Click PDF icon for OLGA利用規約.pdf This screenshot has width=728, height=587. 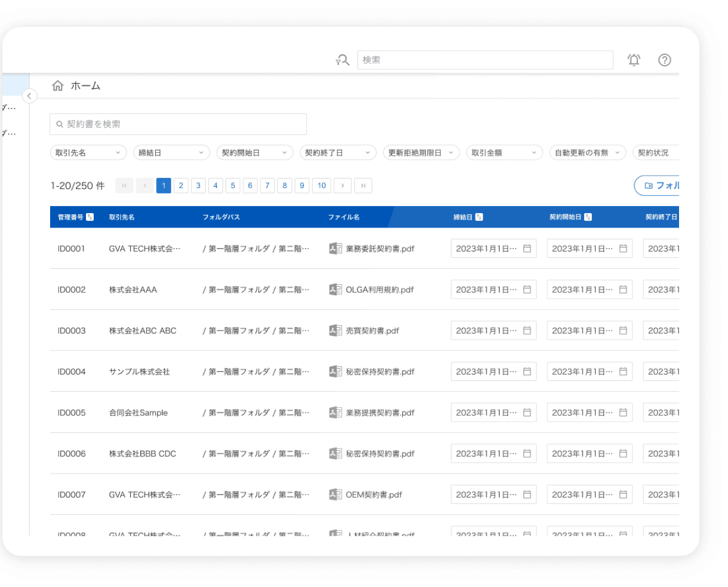pos(335,290)
